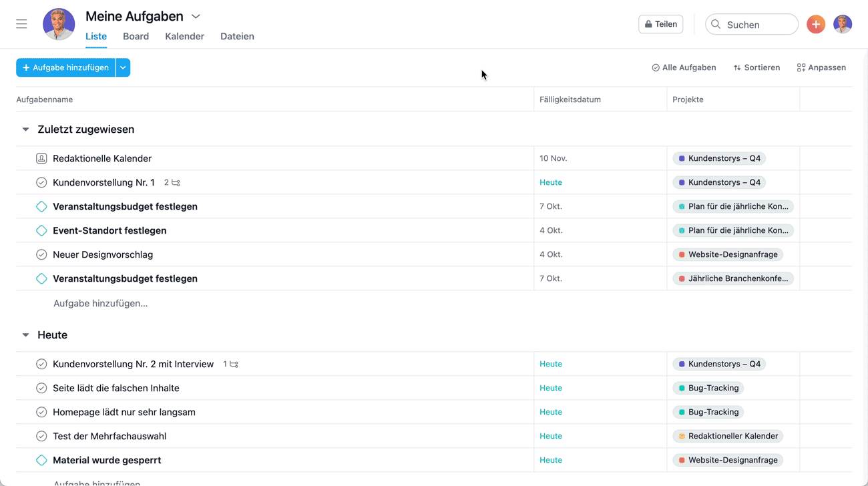This screenshot has width=868, height=486.
Task: Click the large profile avatar next to Meine Aufgaben
Action: [59, 24]
